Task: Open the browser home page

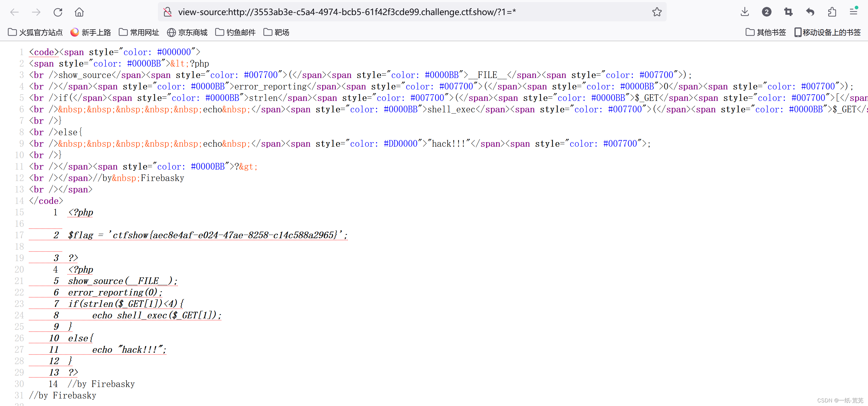Action: pos(79,12)
